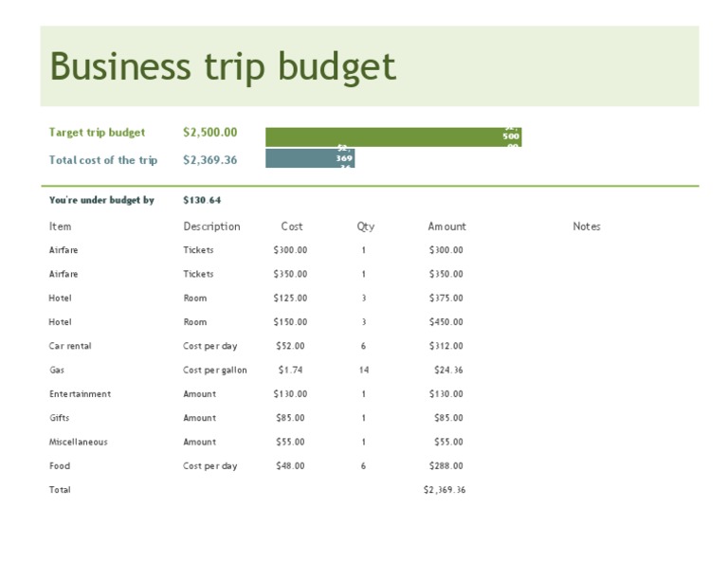Select the $130.64 under budget amount
The width and height of the screenshot is (728, 563).
[202, 200]
